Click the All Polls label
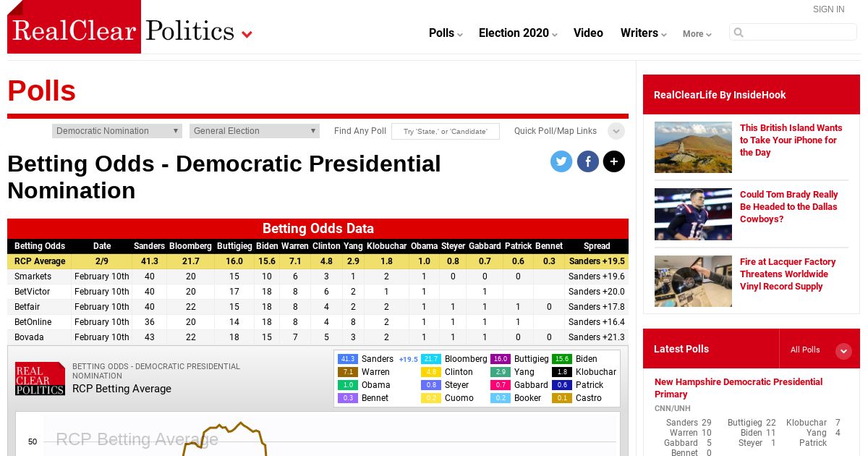The width and height of the screenshot is (868, 456). click(805, 350)
